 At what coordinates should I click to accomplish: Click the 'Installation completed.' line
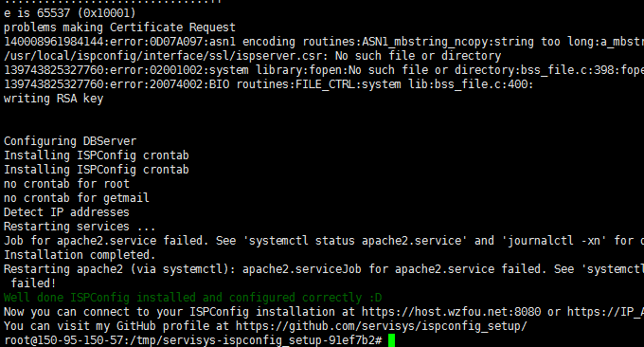tap(80, 255)
